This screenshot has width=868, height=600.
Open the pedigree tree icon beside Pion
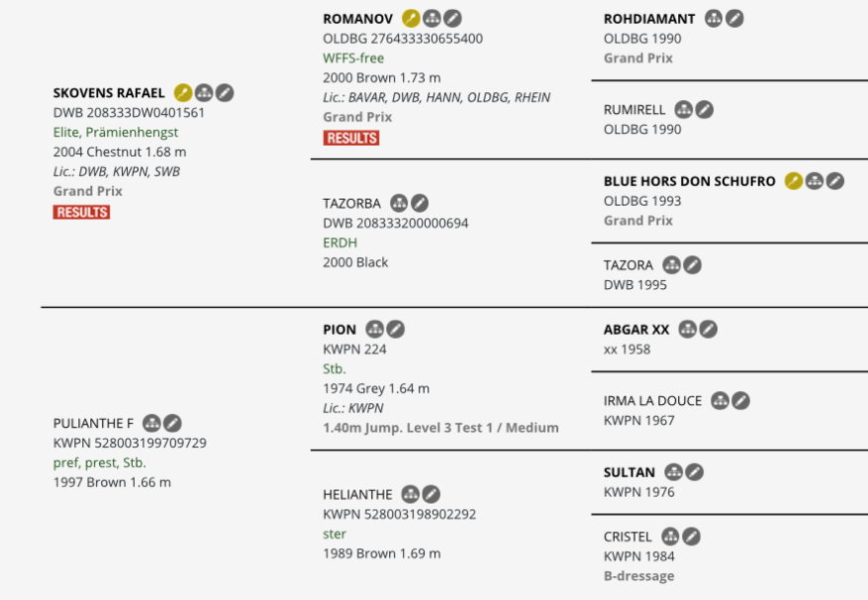coord(375,329)
